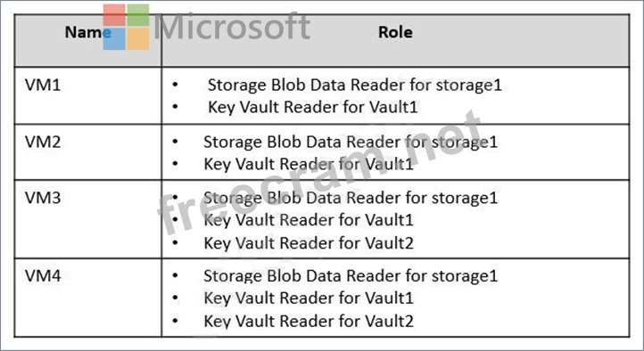Select VM3's Storage Blob Data Reader entry
Viewport: 644px width, 351px height.
pyautogui.click(x=351, y=198)
